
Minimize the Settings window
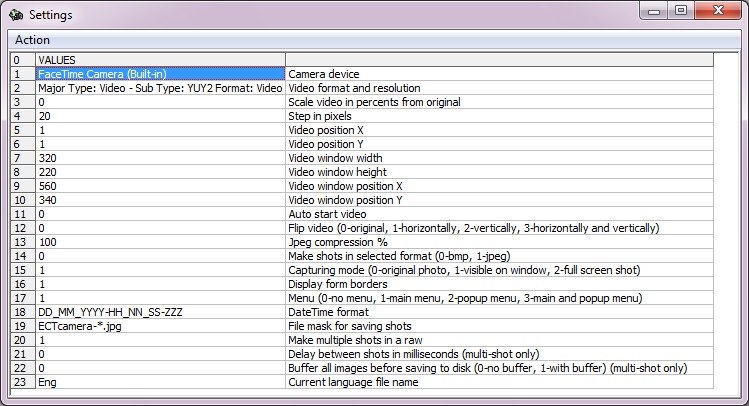pos(654,11)
